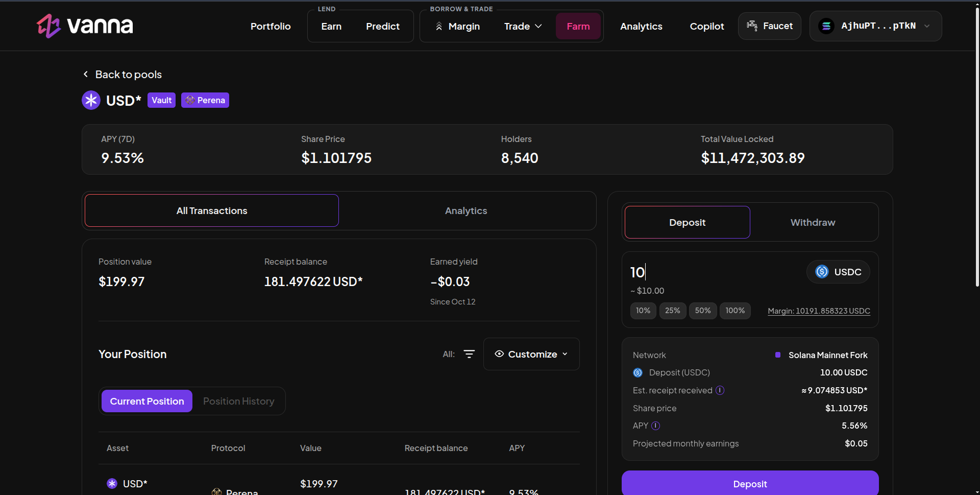Open the Farm menu item
This screenshot has width=980, height=495.
click(578, 26)
